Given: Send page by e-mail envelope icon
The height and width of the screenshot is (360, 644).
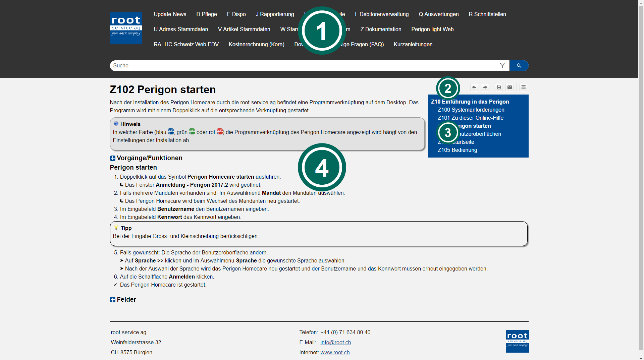Looking at the screenshot, I should [x=509, y=87].
